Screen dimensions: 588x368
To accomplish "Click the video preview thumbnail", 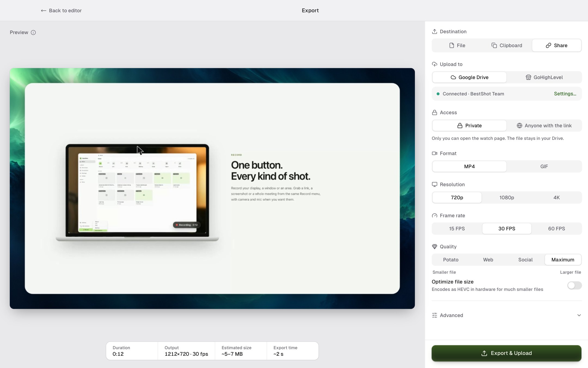I will [x=212, y=188].
